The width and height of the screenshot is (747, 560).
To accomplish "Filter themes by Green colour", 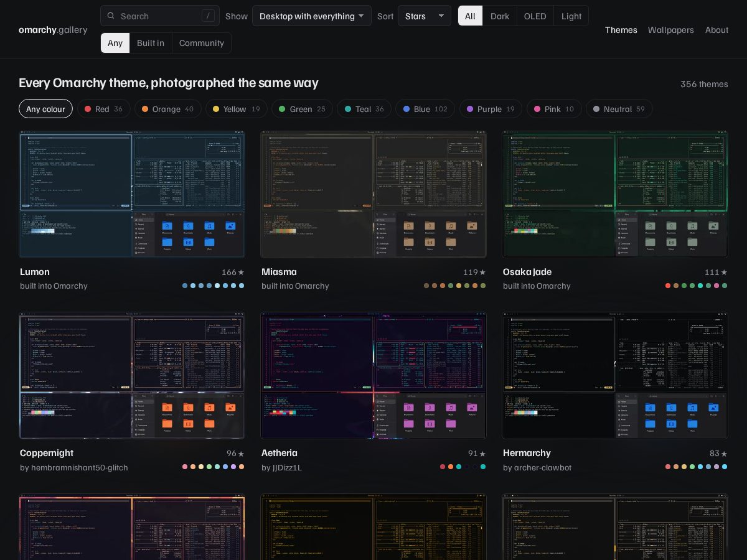I will (302, 109).
